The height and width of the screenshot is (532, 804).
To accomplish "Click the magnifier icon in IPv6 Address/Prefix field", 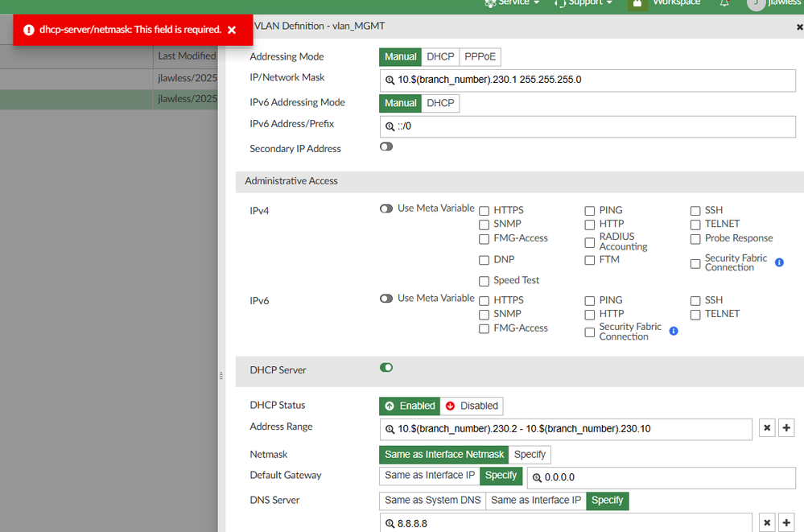I will click(x=390, y=126).
